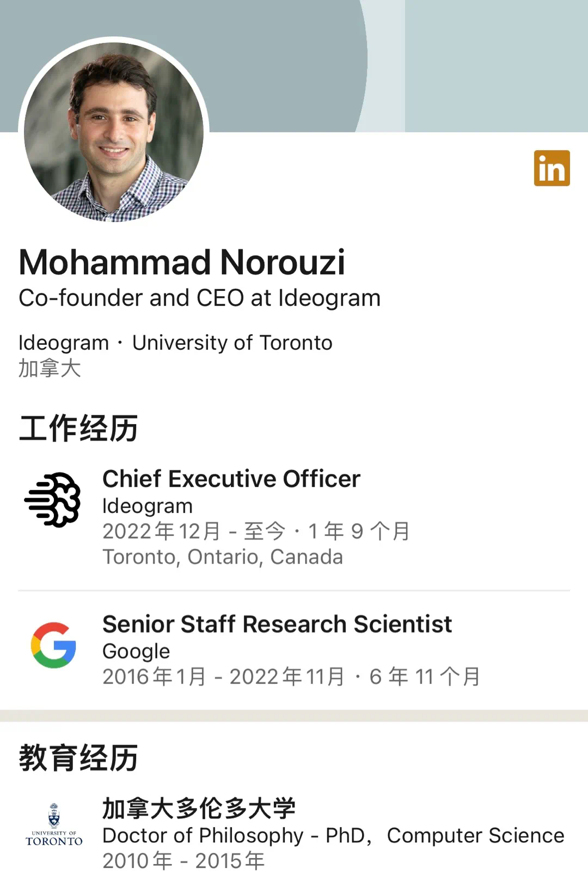This screenshot has height=887, width=588.
Task: Select the headline Co-founder and CEO at Ideogram
Action: 199,298
